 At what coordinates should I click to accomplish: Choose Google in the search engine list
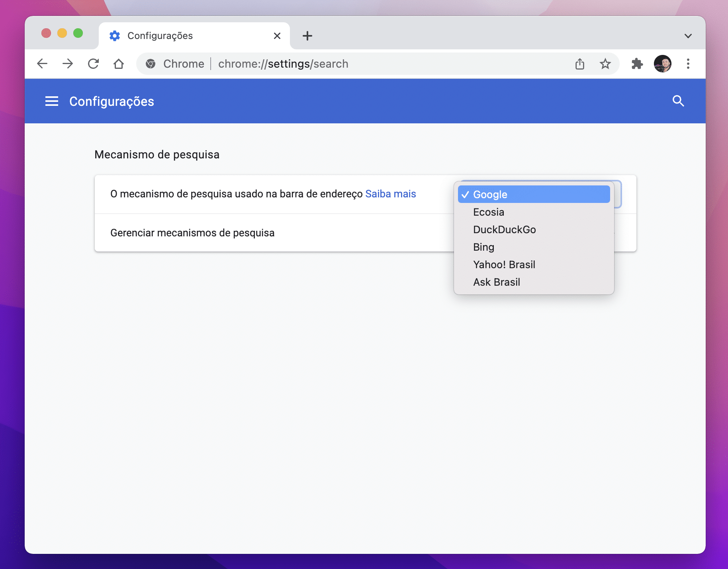point(534,194)
